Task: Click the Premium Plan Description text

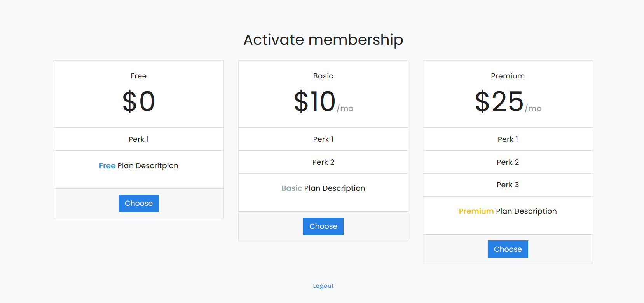Action: [508, 211]
